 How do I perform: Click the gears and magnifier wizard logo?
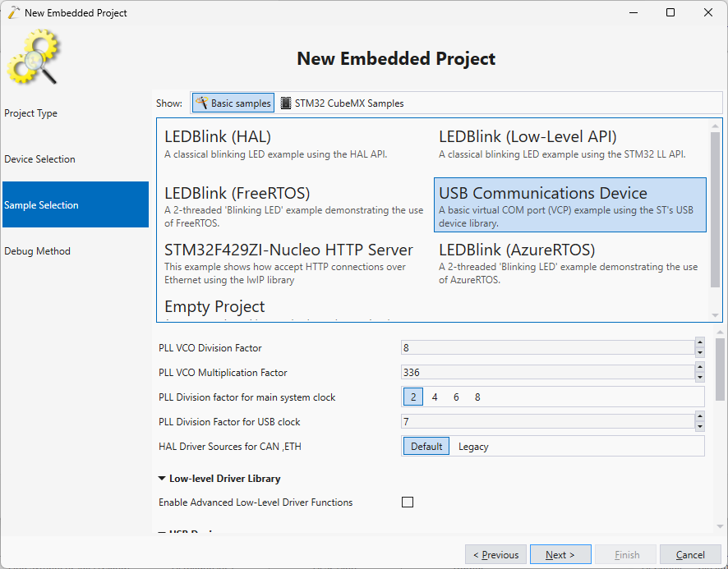[34, 57]
